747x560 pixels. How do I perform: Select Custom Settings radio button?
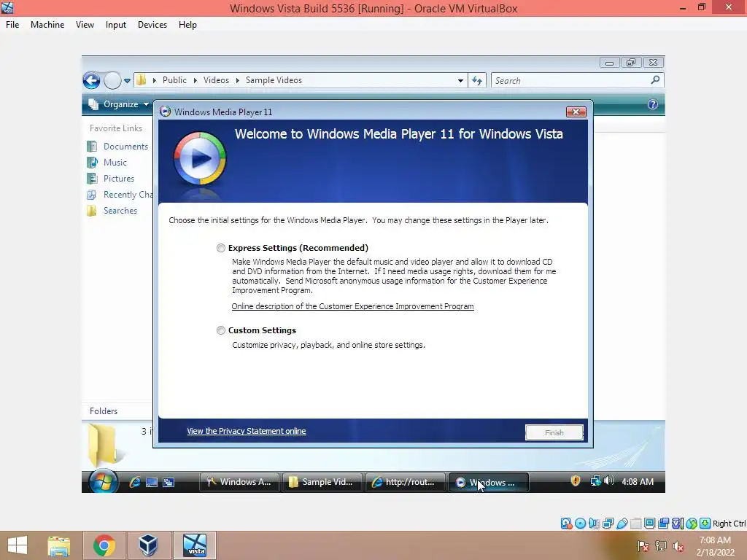click(220, 330)
